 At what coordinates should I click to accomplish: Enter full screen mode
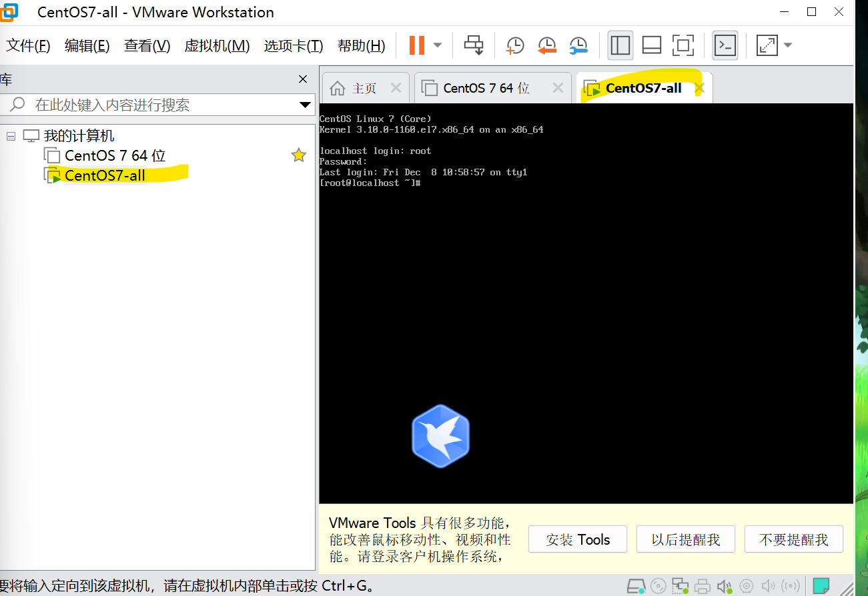click(x=683, y=45)
